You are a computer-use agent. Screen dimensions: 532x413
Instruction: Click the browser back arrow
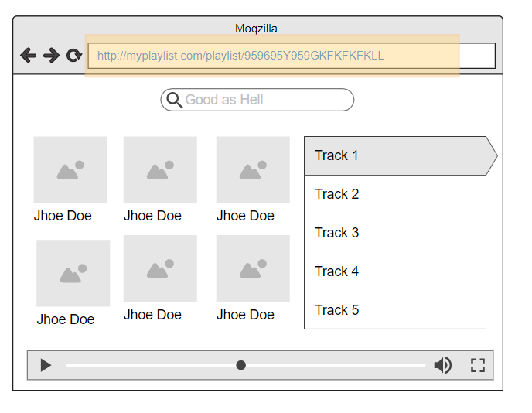(x=28, y=56)
